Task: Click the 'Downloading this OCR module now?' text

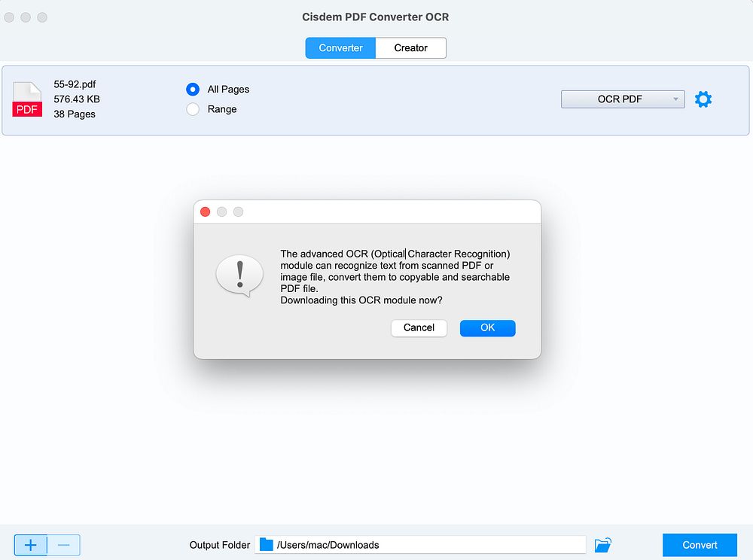Action: tap(361, 300)
